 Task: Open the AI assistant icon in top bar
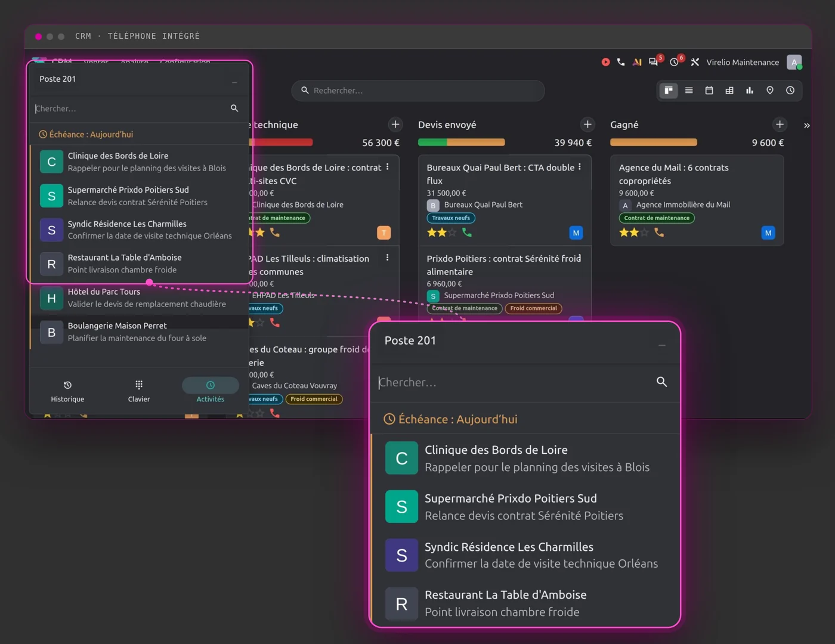[x=637, y=62]
